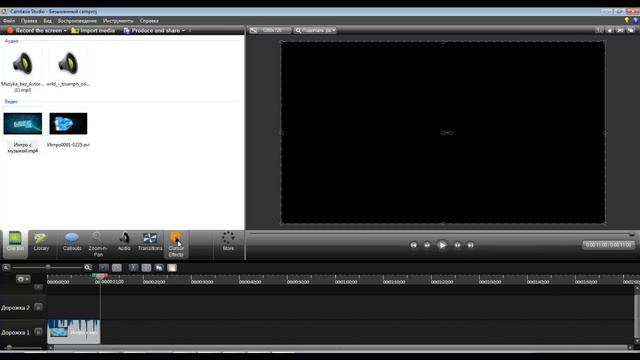Screen dimensions: 640x360
Task: Click the lightbulb tips icon
Action: pos(627,20)
